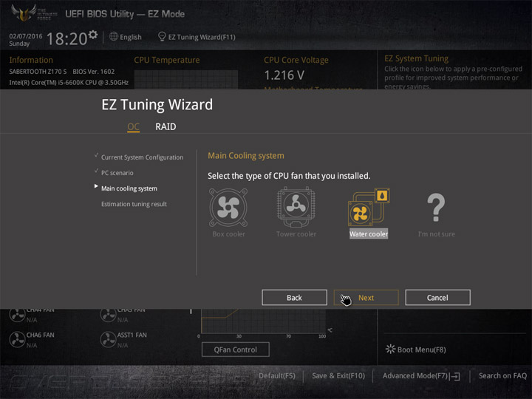532x399 pixels.
Task: Go to PC scenario step
Action: tap(117, 173)
